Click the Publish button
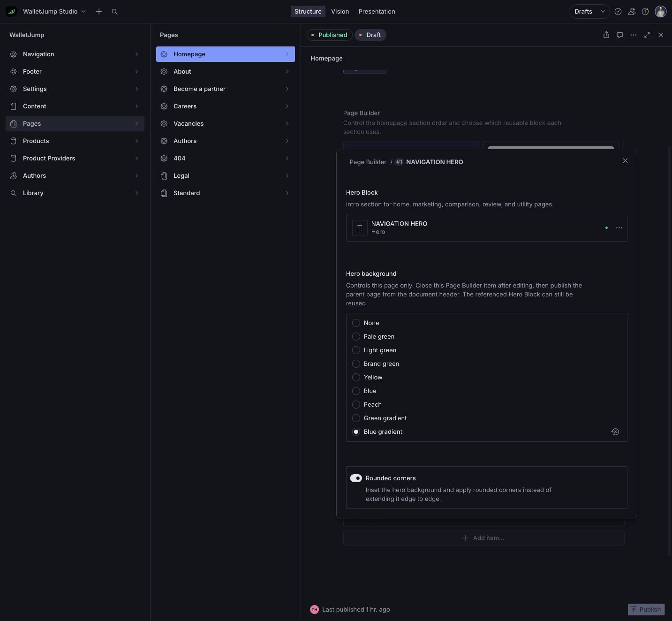The image size is (672, 621). tap(646, 609)
